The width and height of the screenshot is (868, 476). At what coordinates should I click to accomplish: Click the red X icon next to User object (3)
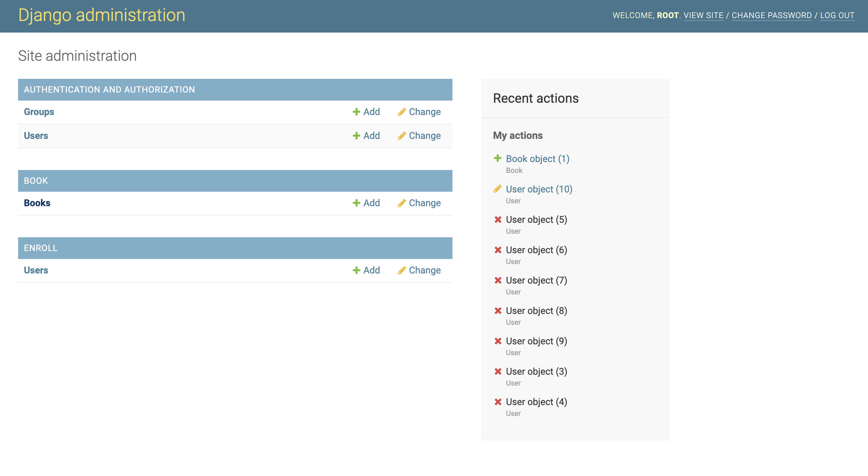(x=498, y=371)
